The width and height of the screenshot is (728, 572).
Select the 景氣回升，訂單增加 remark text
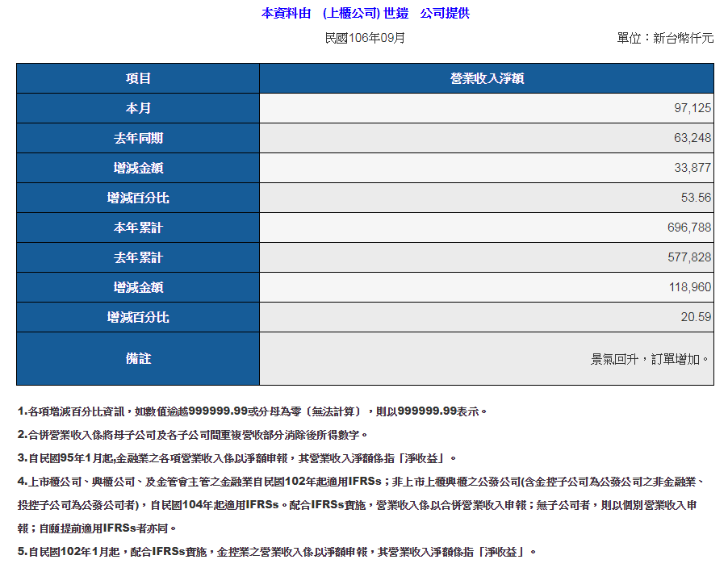tap(651, 358)
